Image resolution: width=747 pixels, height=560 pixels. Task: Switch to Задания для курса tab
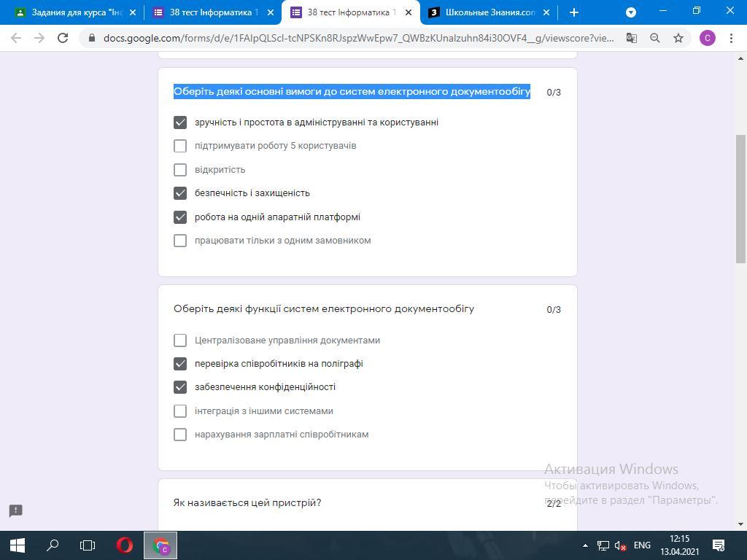click(71, 13)
